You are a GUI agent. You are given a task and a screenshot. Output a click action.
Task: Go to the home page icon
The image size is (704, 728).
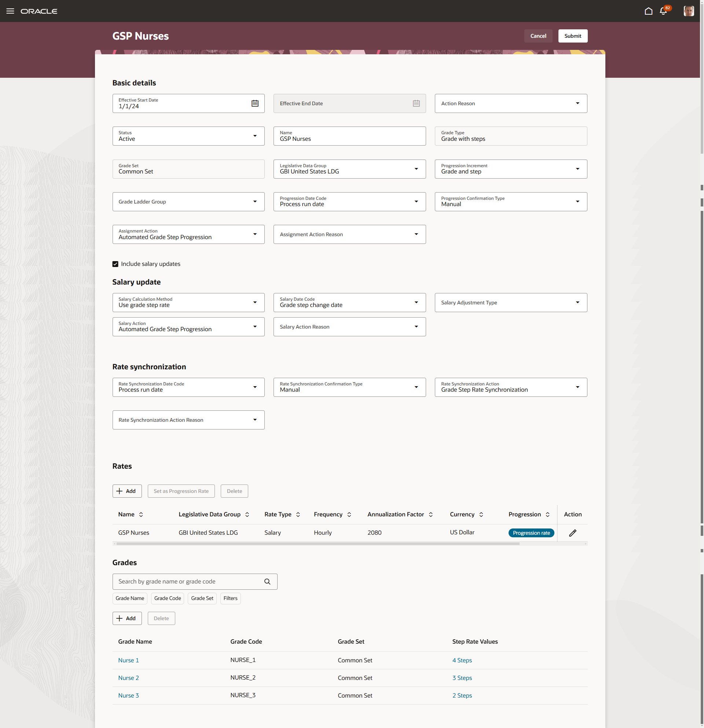[x=648, y=11]
